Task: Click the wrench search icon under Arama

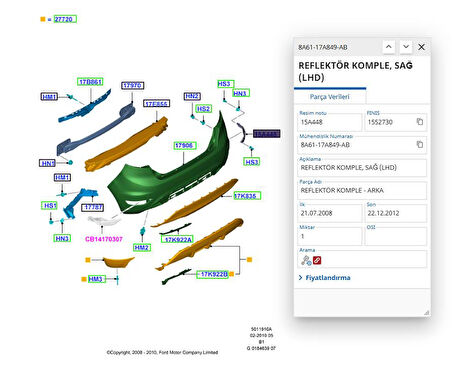Action: (306, 260)
